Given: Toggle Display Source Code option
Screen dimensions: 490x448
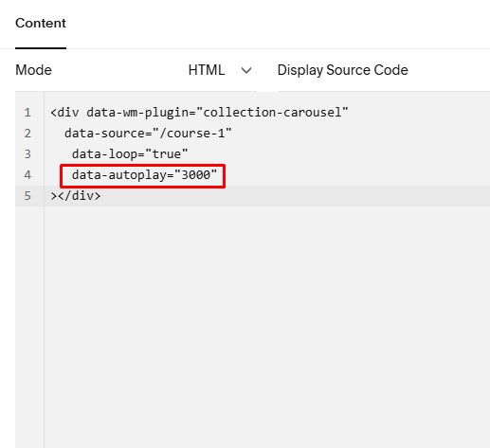Looking at the screenshot, I should [342, 70].
